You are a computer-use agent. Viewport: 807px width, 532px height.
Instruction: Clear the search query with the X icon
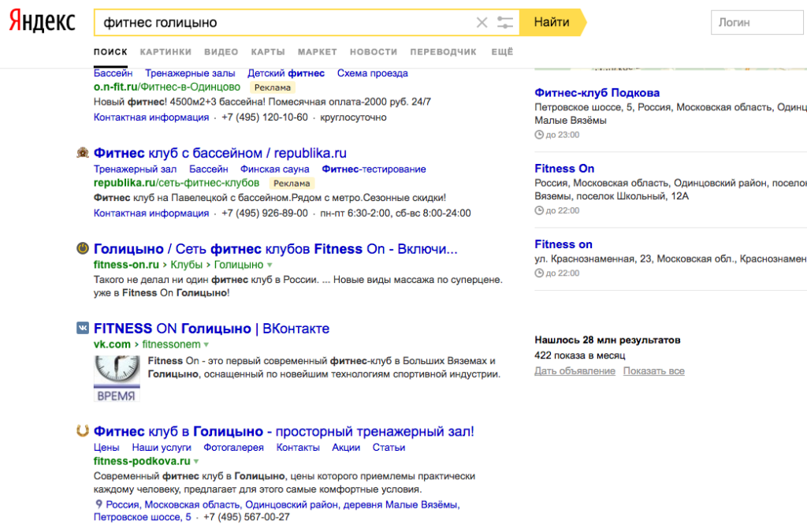click(x=482, y=22)
